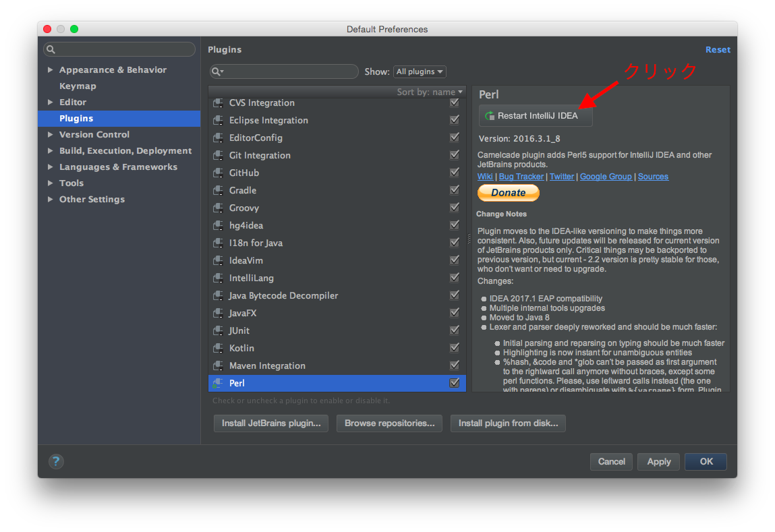
Task: Focus the plugins search field
Action: (284, 71)
